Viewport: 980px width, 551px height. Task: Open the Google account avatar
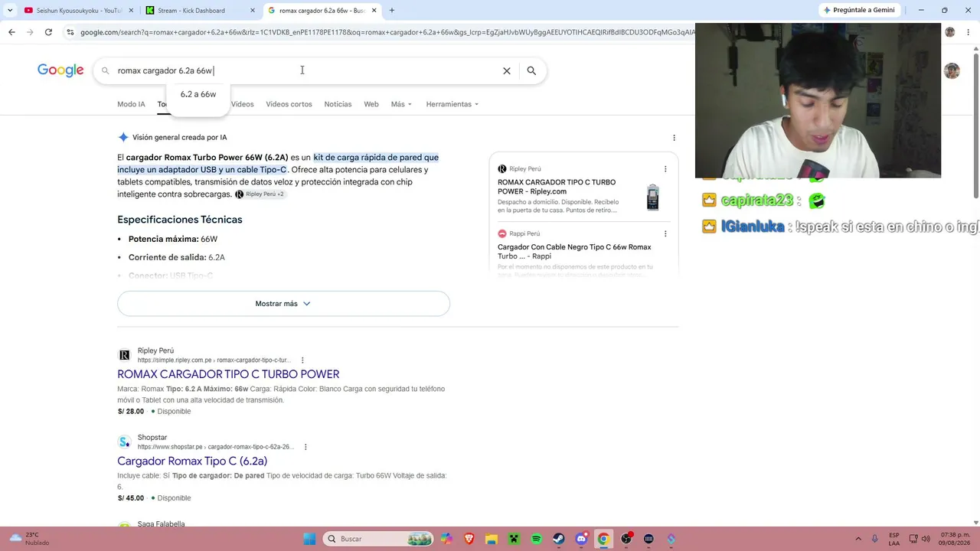tap(952, 71)
